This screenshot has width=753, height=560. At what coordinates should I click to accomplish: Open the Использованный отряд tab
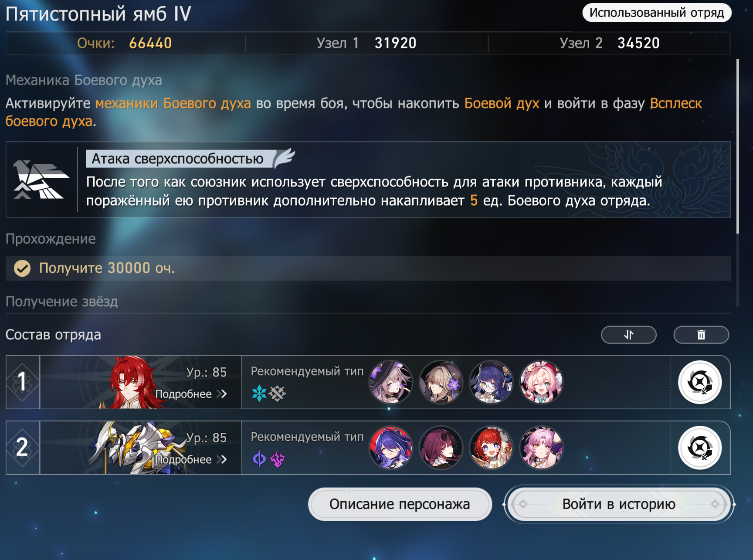pyautogui.click(x=657, y=13)
